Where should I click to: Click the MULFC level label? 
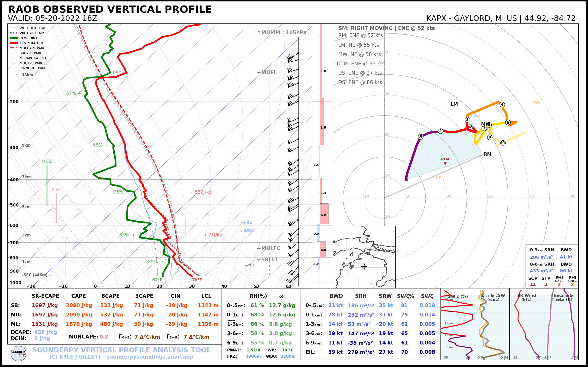click(269, 248)
